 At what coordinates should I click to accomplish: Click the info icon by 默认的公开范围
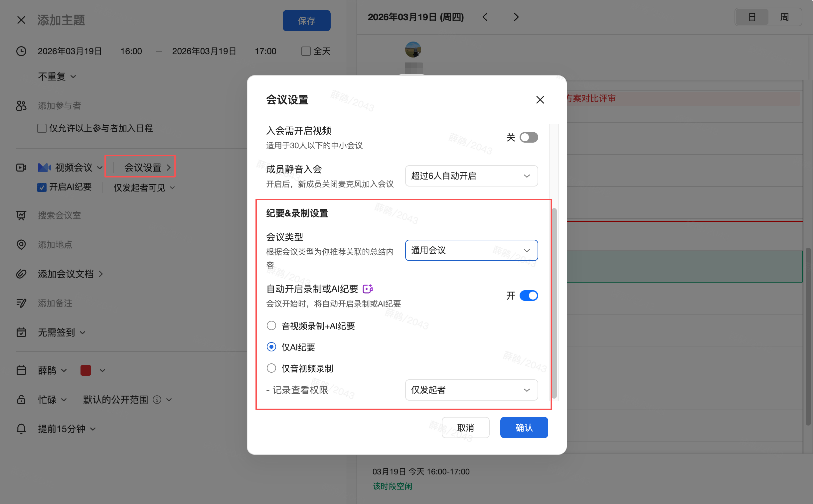click(x=157, y=399)
